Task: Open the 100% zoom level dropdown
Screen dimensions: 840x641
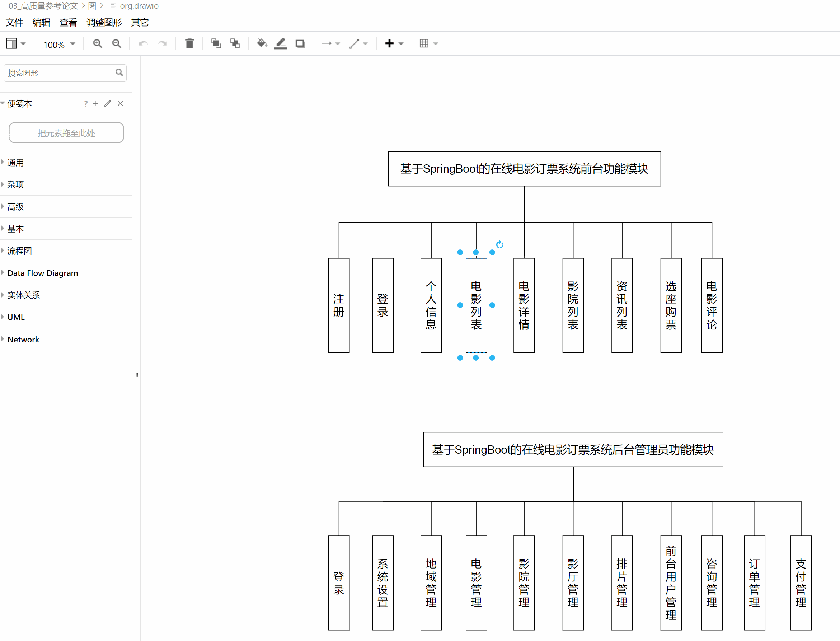Action: [x=59, y=44]
